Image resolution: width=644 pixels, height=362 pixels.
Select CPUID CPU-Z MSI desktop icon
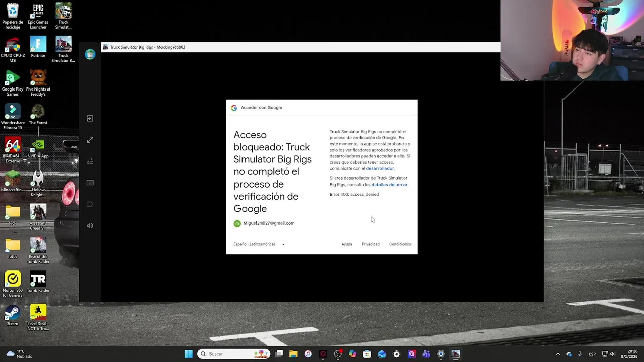(13, 50)
